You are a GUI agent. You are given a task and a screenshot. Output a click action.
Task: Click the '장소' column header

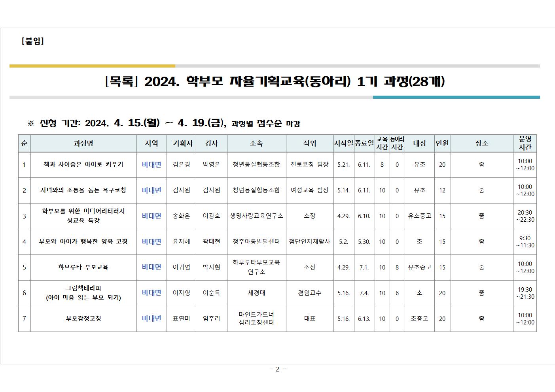482,143
